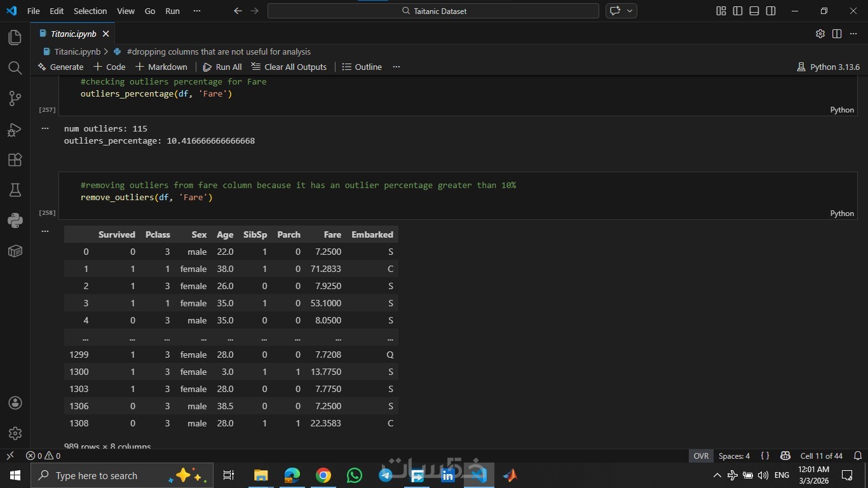868x488 pixels.
Task: Open the Copilot dropdown arrow in the title bar
Action: pos(630,11)
